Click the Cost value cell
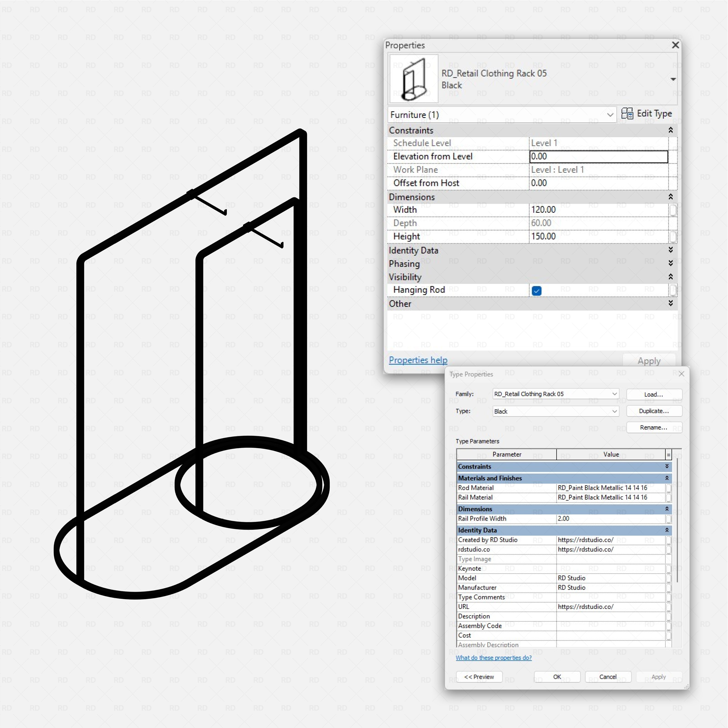The width and height of the screenshot is (728, 728). (x=611, y=635)
